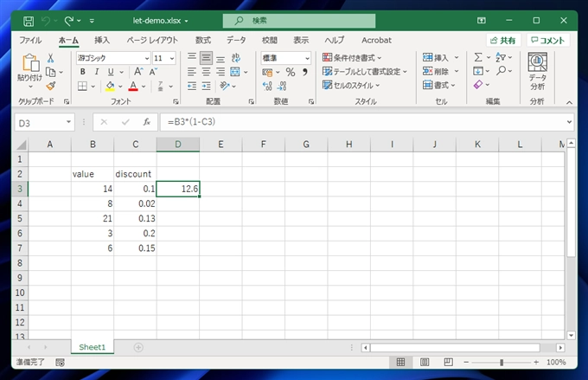588x380 pixels.
Task: Click Format cells button
Action: point(438,85)
